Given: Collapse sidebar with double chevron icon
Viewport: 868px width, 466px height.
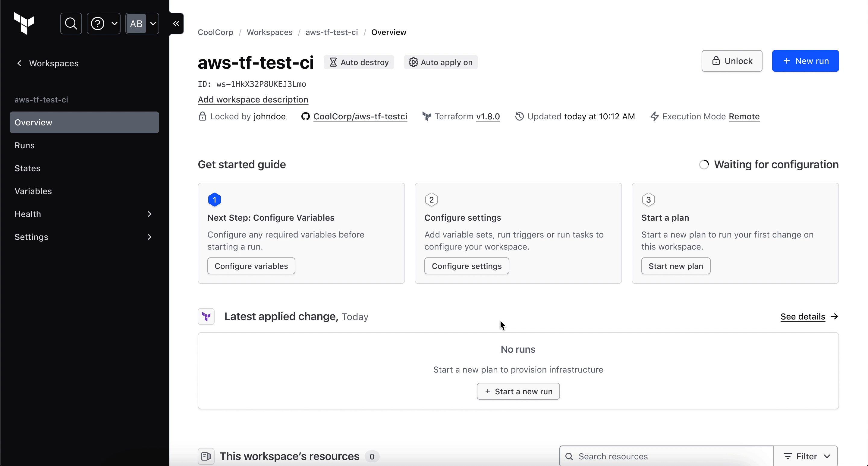Looking at the screenshot, I should pyautogui.click(x=176, y=24).
